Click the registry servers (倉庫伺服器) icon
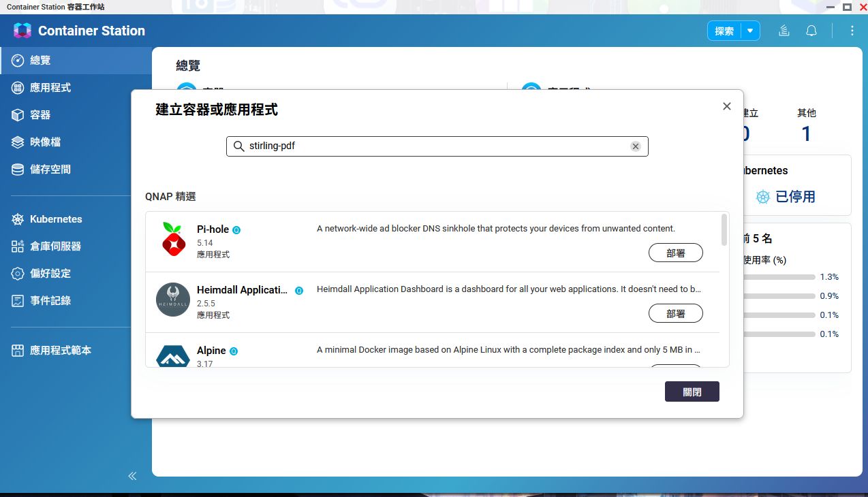Viewport: 868px width, 497px height. 18,246
